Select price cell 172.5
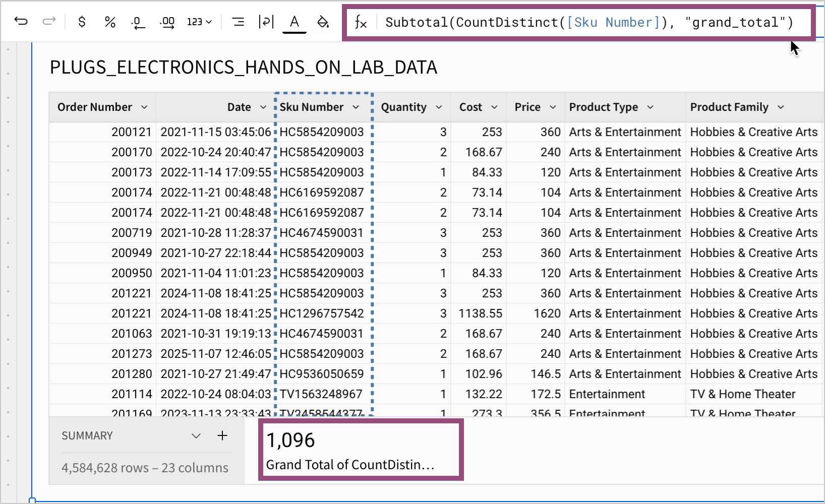 pyautogui.click(x=536, y=394)
